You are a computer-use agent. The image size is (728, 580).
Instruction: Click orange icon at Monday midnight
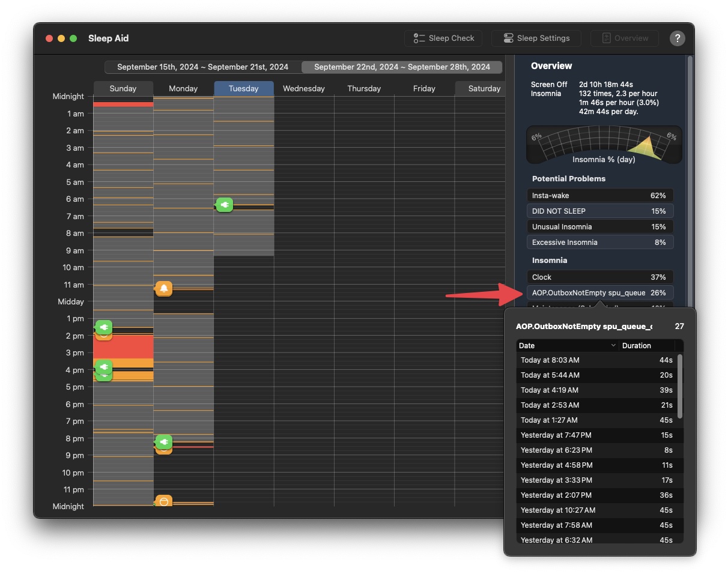tap(164, 501)
